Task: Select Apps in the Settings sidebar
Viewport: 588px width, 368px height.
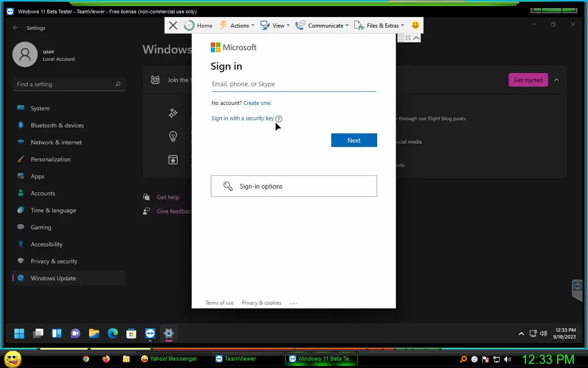Action: click(69, 176)
